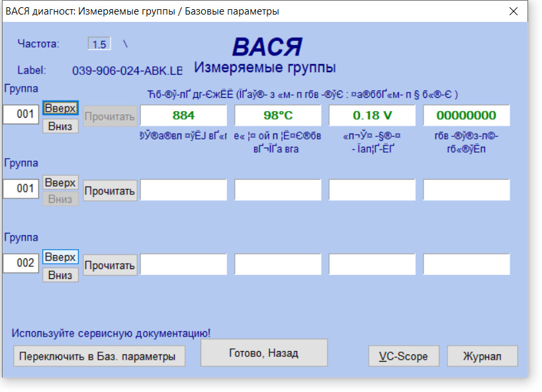Click Вверх for first group row
Image resolution: width=542 pixels, height=392 pixels.
(x=60, y=108)
